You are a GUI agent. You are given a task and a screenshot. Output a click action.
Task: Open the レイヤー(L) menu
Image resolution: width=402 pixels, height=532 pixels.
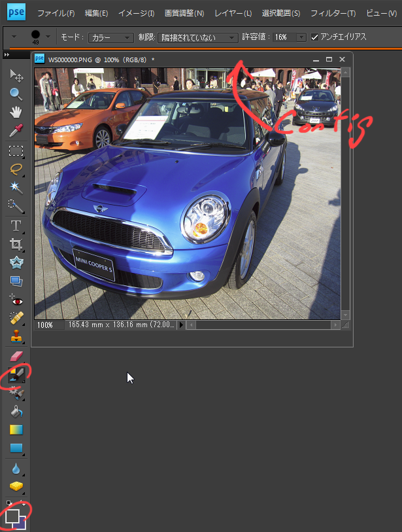click(x=233, y=13)
